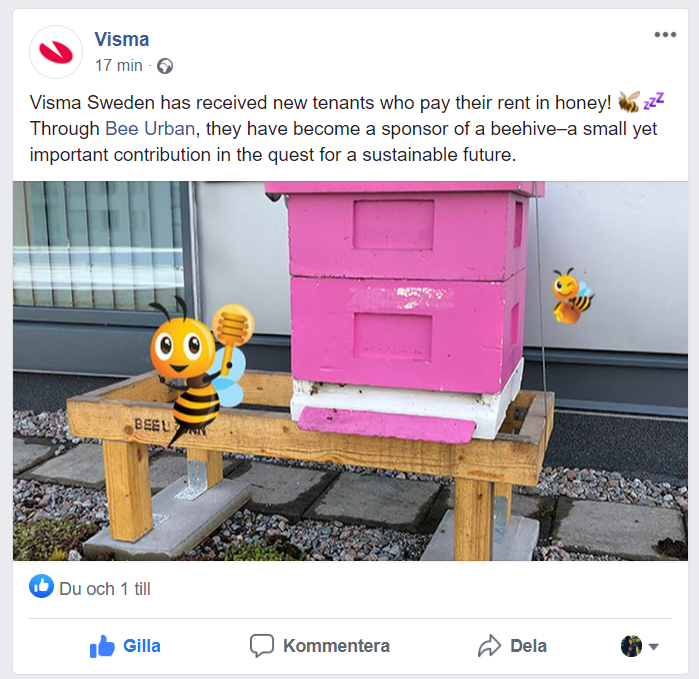Click the share arrow icon
Viewport: 699px width, 679px height.
(x=489, y=646)
